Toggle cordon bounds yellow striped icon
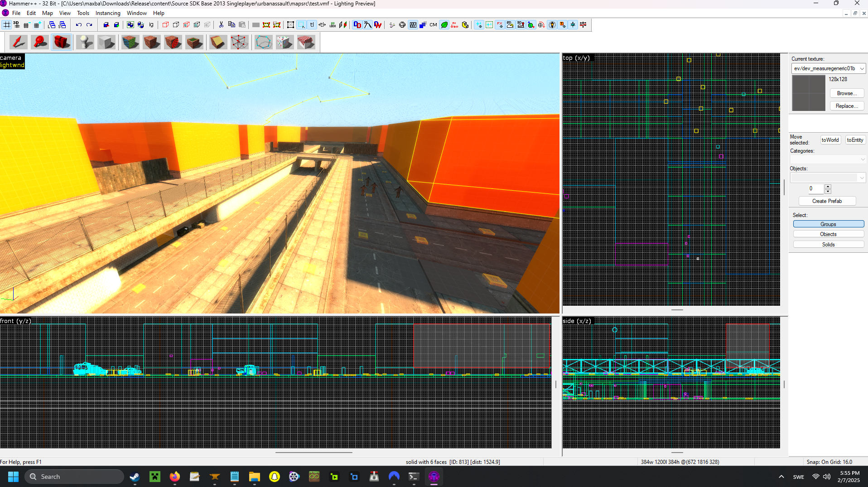The image size is (868, 487). [x=266, y=25]
